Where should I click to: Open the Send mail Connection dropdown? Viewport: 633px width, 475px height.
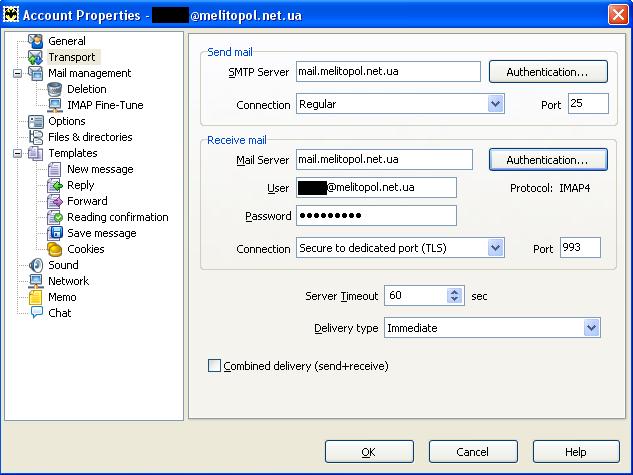495,104
